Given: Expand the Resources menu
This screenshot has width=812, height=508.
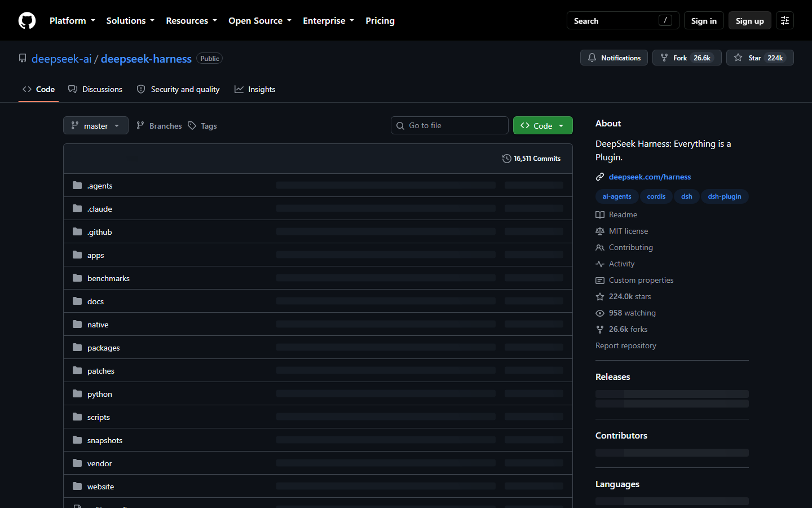Looking at the screenshot, I should 191,21.
